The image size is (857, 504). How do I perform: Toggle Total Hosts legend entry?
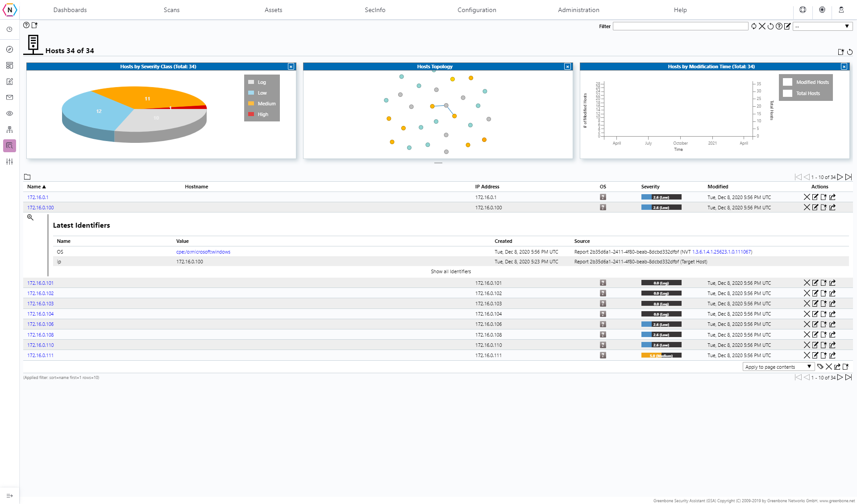click(802, 93)
